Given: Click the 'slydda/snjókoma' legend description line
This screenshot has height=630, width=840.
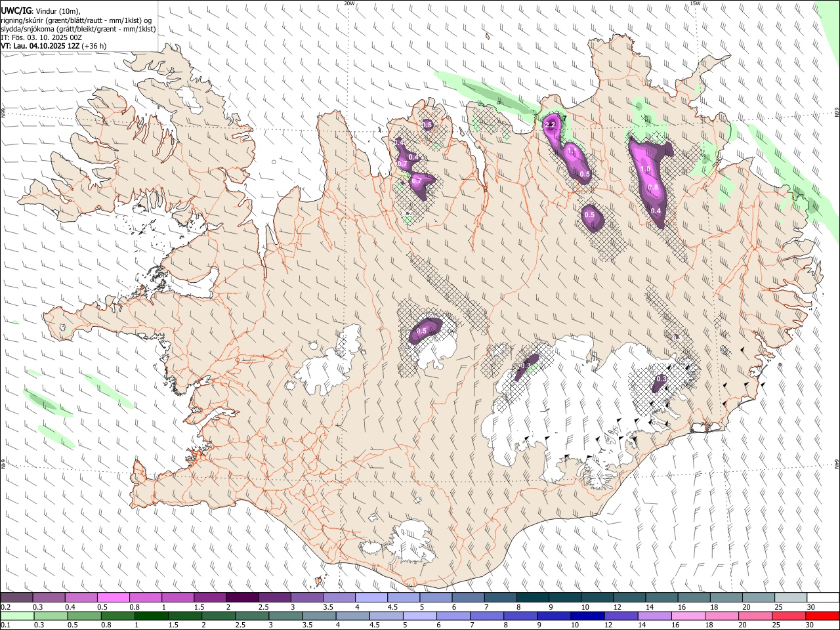Looking at the screenshot, I should click(x=78, y=29).
